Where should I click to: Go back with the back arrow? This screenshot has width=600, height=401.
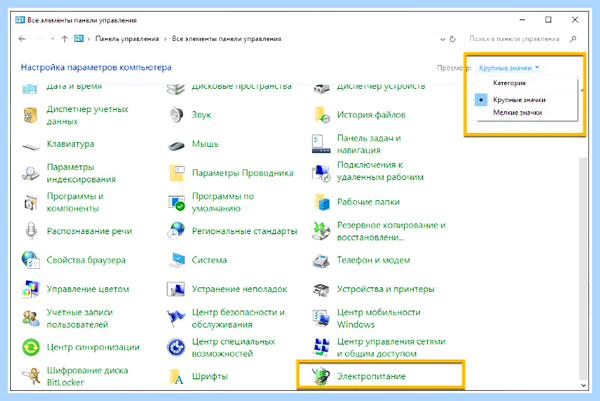(x=22, y=39)
